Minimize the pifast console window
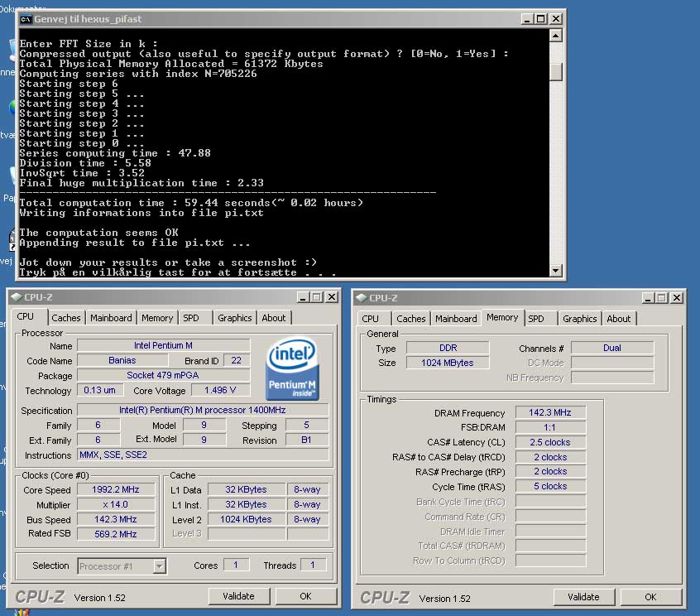700x616 pixels. 527,19
